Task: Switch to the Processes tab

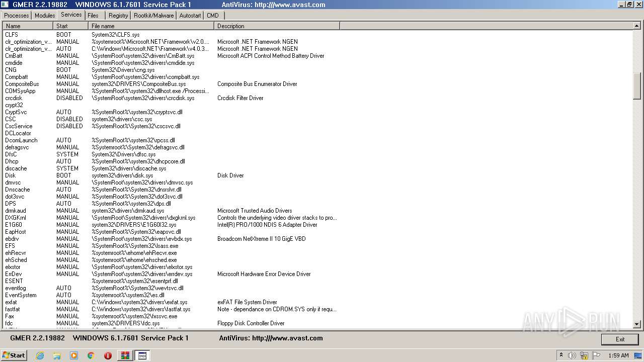Action: coord(17,16)
